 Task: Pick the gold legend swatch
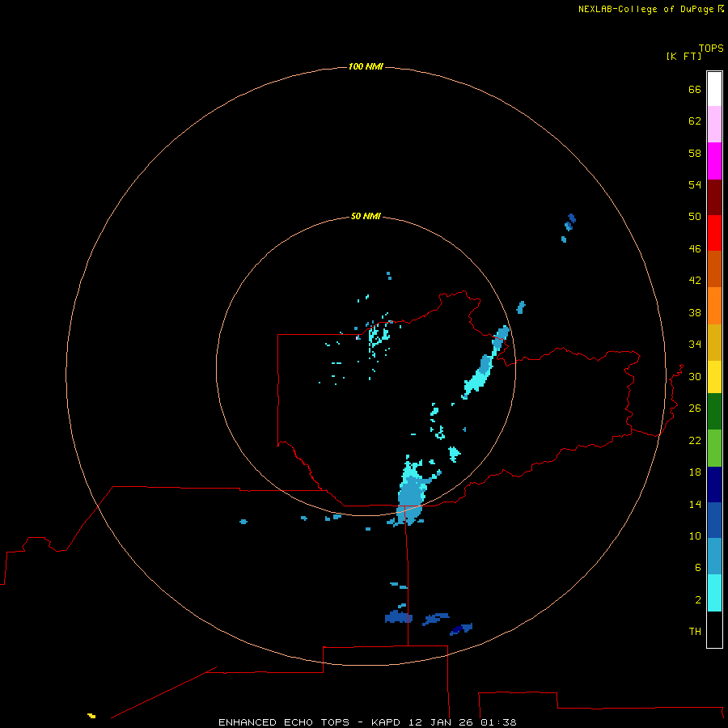pyautogui.click(x=714, y=342)
